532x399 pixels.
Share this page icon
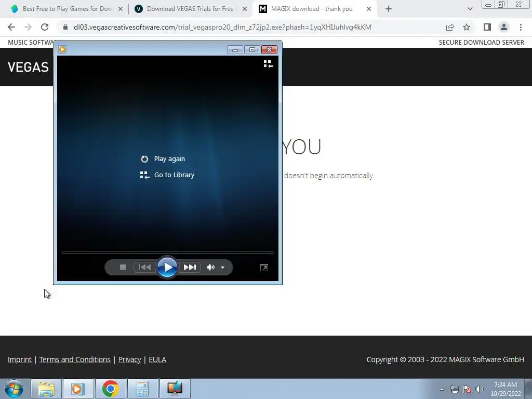click(x=450, y=27)
